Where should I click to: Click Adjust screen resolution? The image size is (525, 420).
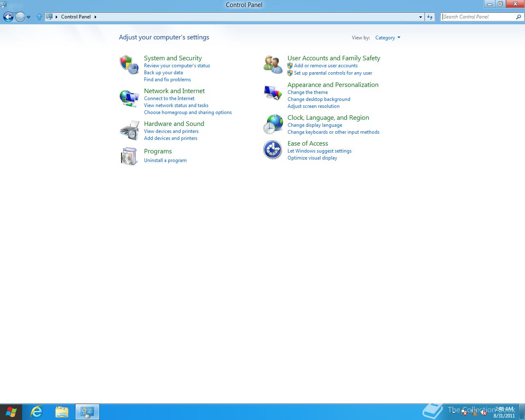pyautogui.click(x=313, y=106)
